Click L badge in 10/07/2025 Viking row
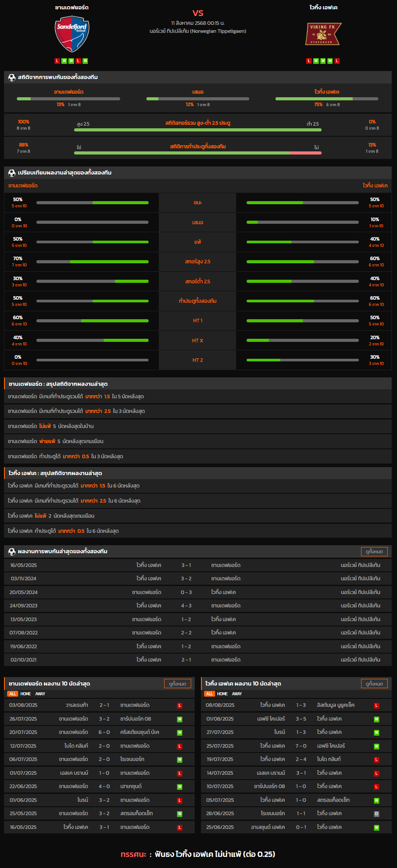The image size is (397, 868). point(377,787)
